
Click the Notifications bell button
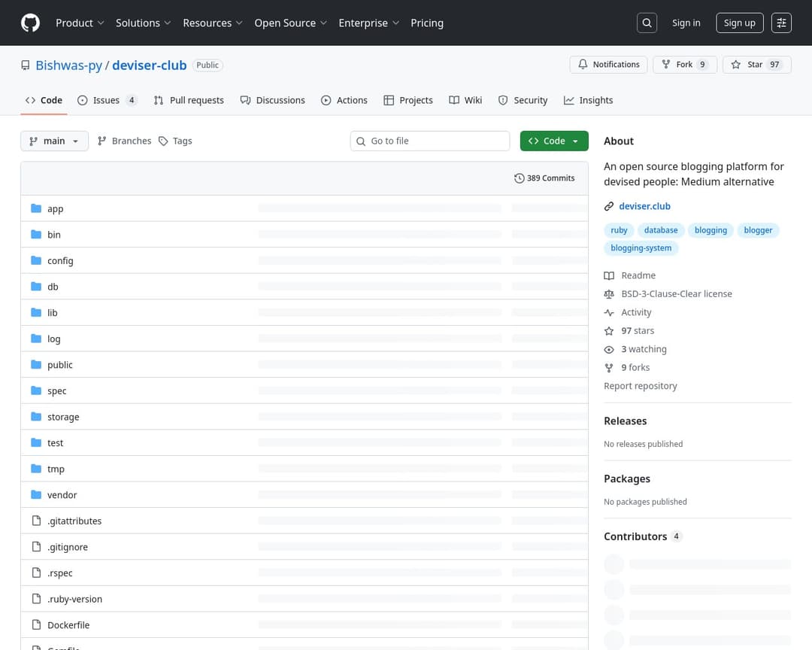tap(608, 65)
